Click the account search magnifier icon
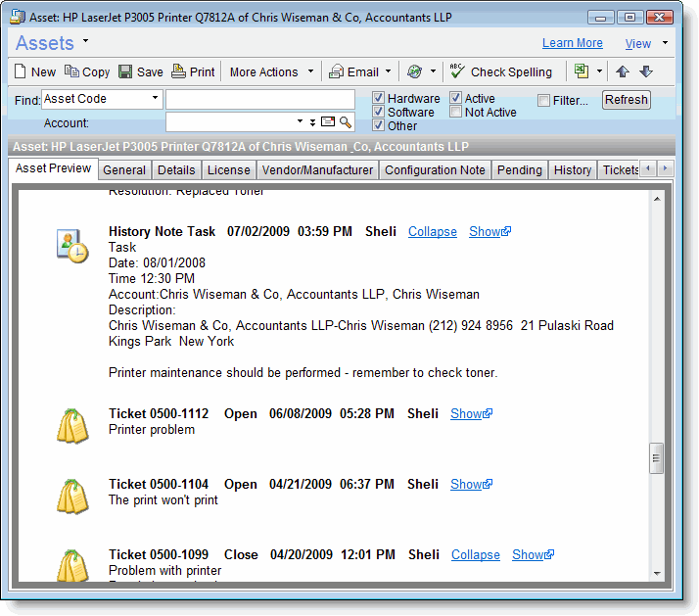Screen dimensions: 699x616 tap(346, 122)
